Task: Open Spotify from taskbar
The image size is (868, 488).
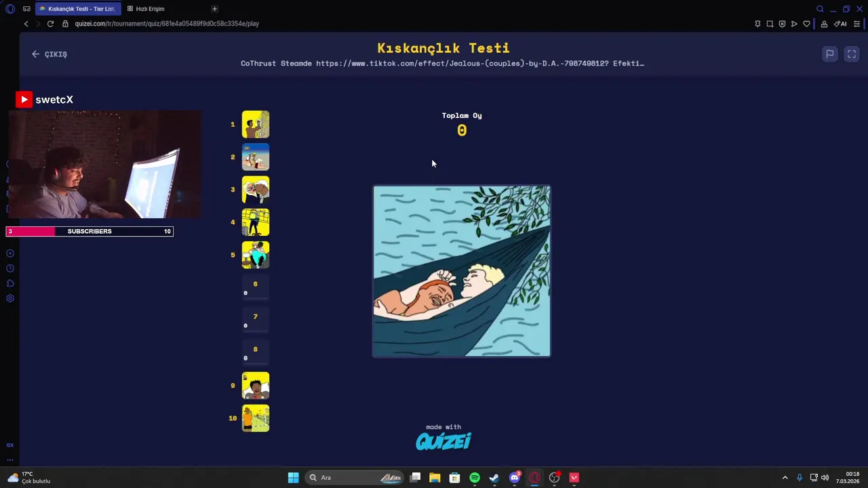Action: (x=475, y=478)
